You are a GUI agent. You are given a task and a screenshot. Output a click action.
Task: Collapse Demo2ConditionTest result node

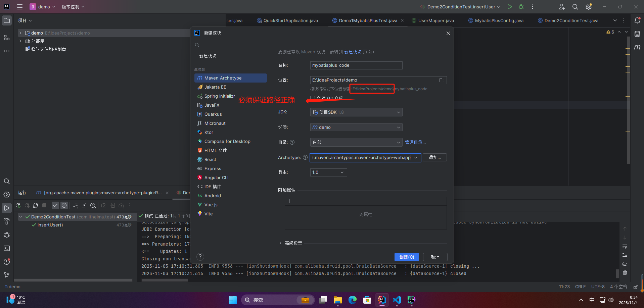click(x=20, y=217)
